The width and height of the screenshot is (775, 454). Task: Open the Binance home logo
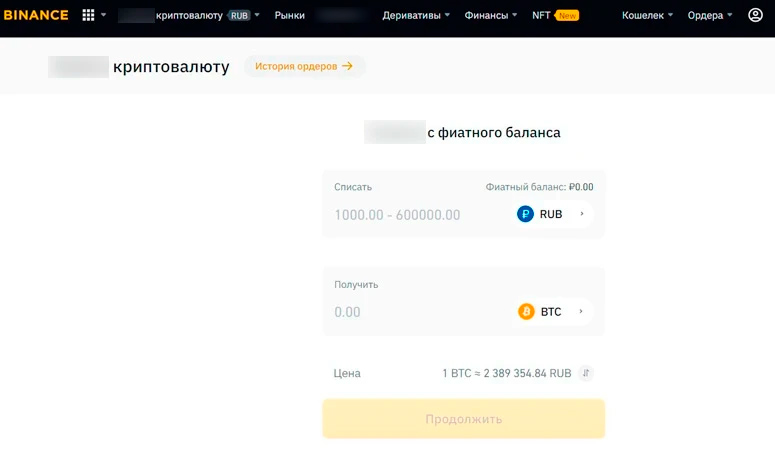click(x=36, y=15)
